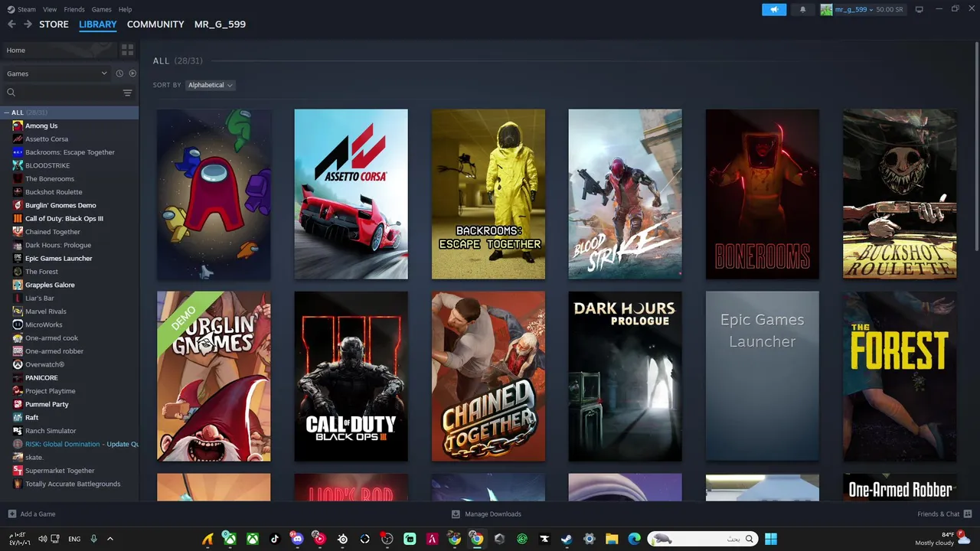Open TikTok from the taskbar
Screen dimensions: 980x551
click(275, 539)
